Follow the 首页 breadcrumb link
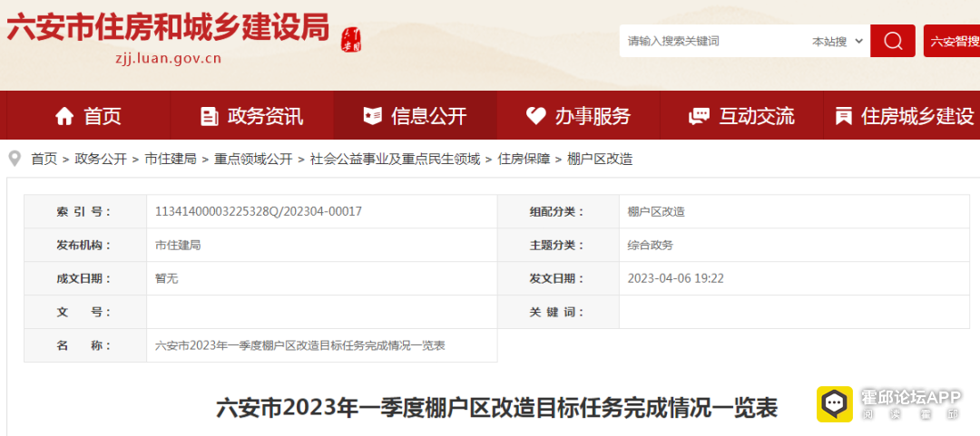Screen dimensions: 980x436 (x=44, y=160)
